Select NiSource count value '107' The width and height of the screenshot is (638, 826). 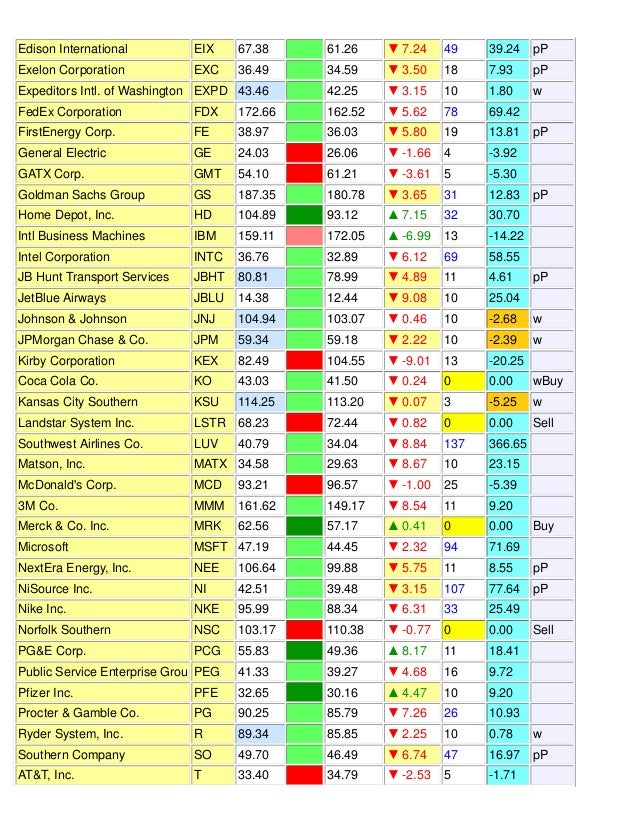(x=454, y=588)
